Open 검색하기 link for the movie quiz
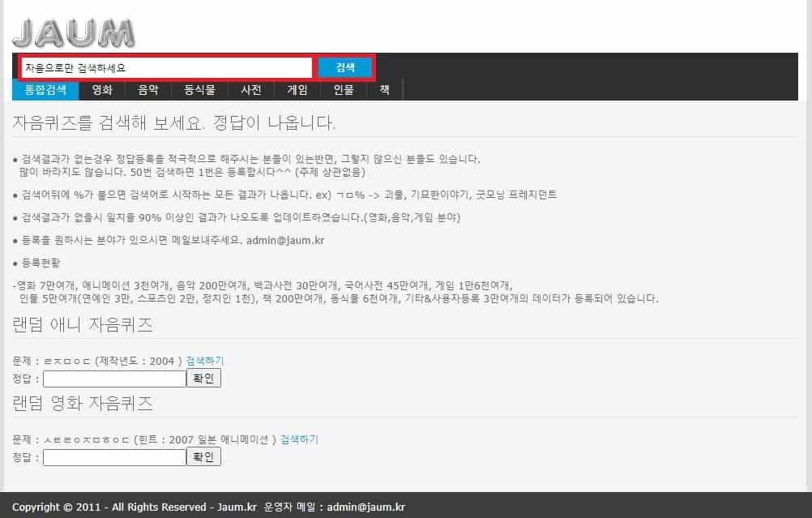 point(300,438)
